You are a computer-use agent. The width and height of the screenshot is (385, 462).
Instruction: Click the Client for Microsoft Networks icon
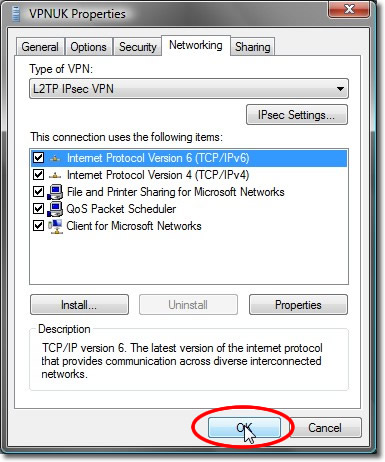pos(55,226)
